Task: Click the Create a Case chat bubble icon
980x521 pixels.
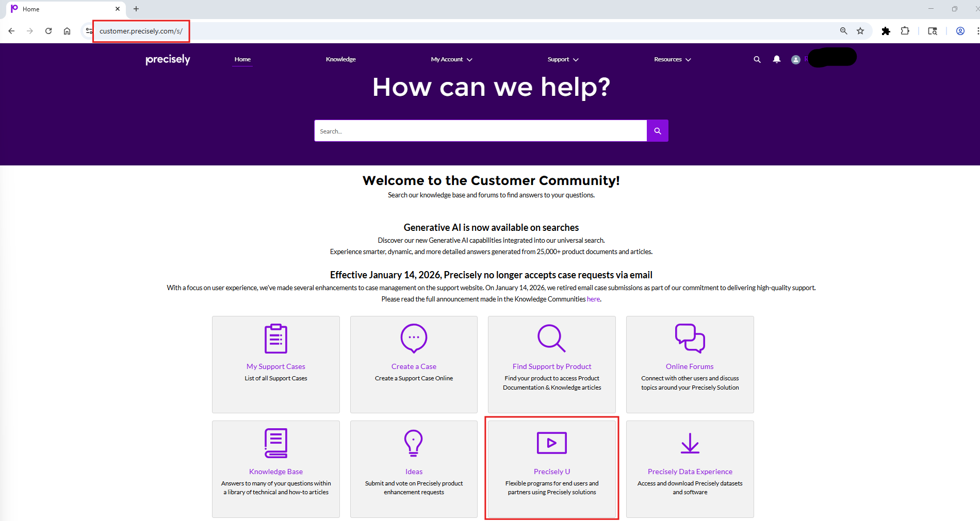Action: (x=414, y=339)
